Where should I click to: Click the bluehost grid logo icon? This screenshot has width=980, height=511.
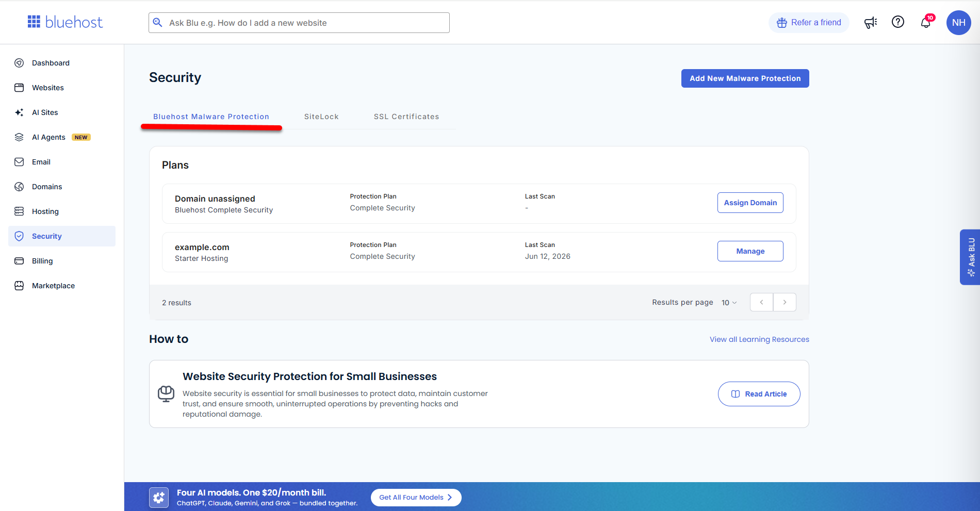pos(34,22)
